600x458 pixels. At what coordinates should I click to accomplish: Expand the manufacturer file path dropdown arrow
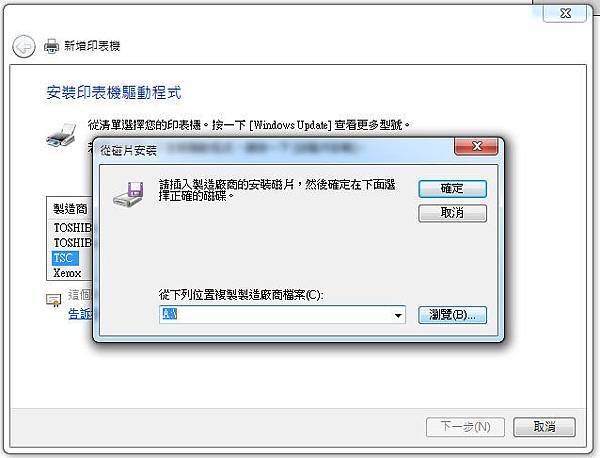coord(398,315)
